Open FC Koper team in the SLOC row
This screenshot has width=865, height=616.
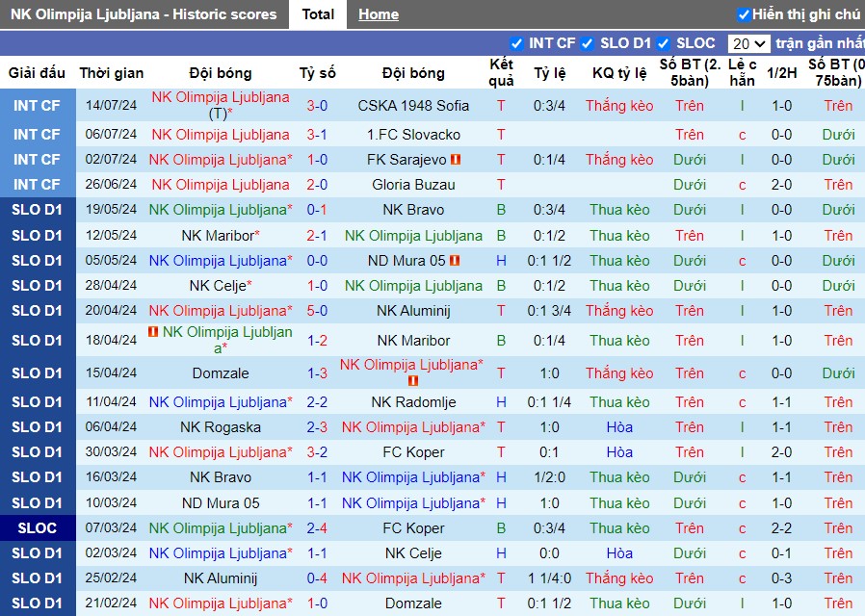pyautogui.click(x=413, y=528)
